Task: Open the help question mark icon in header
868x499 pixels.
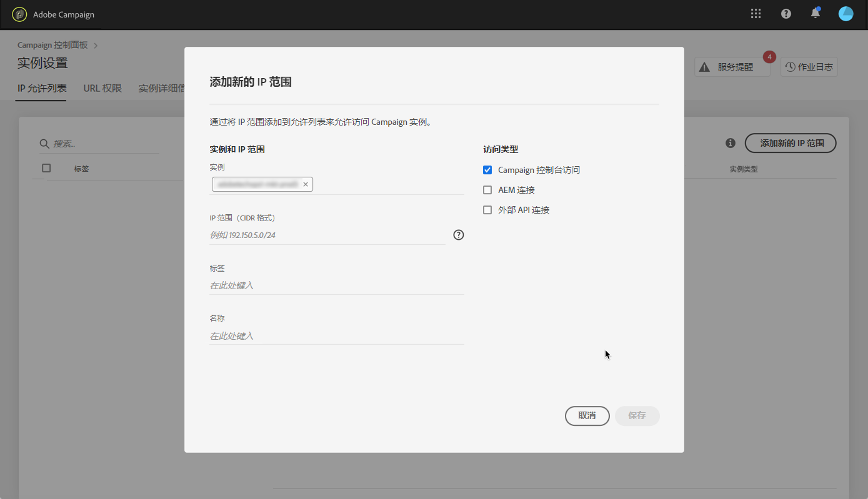Action: point(786,14)
